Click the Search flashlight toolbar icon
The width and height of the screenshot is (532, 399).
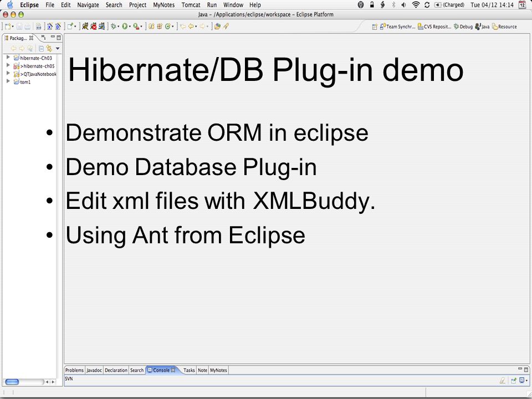pyautogui.click(x=226, y=26)
